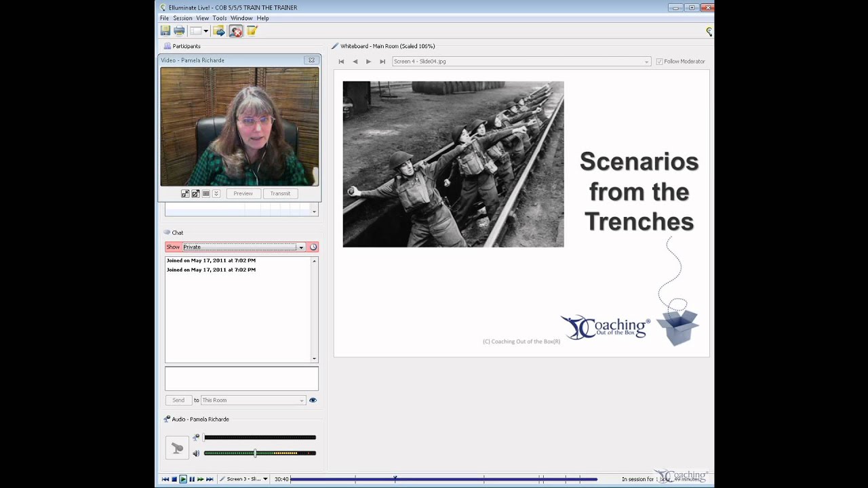Toggle the Follow Moderator checkbox
Image resolution: width=868 pixels, height=488 pixels.
pos(659,62)
